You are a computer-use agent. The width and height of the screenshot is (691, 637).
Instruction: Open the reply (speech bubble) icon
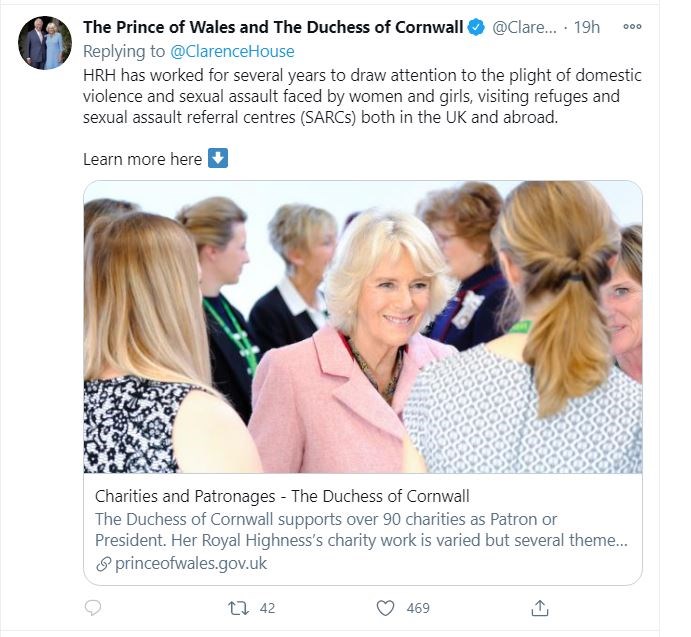93,607
